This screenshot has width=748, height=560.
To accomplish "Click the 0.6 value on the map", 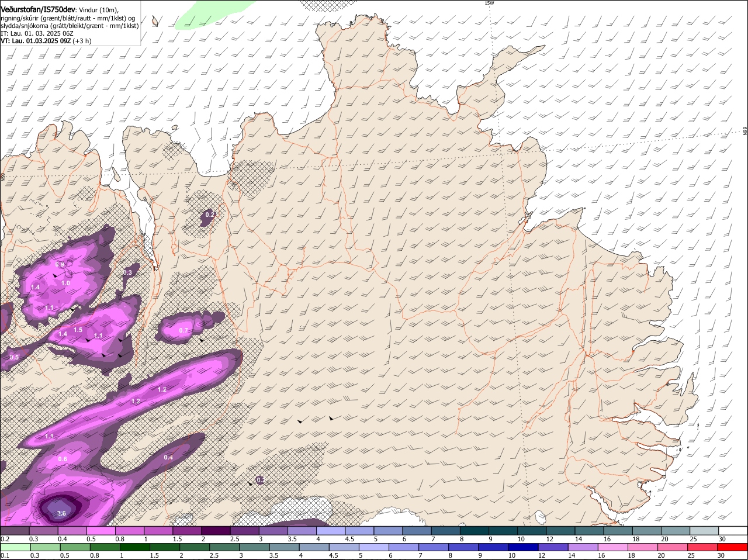I will click(63, 459).
